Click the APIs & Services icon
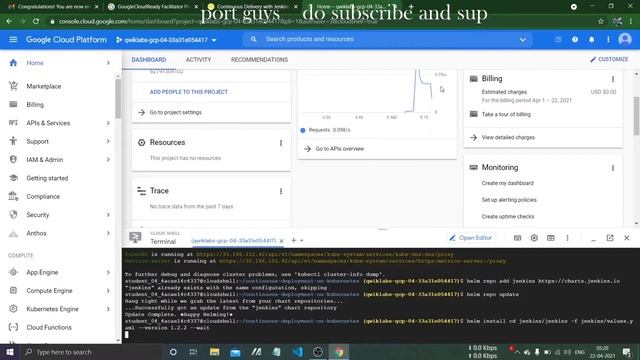640x360 pixels. 13,123
